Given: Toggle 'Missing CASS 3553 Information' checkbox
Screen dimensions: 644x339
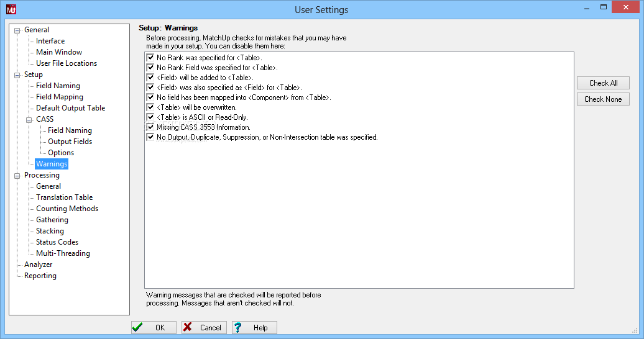Looking at the screenshot, I should pyautogui.click(x=150, y=127).
